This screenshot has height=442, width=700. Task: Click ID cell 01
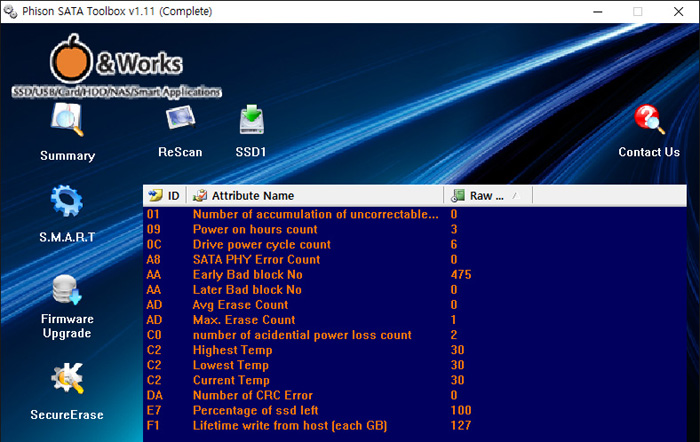pyautogui.click(x=153, y=214)
